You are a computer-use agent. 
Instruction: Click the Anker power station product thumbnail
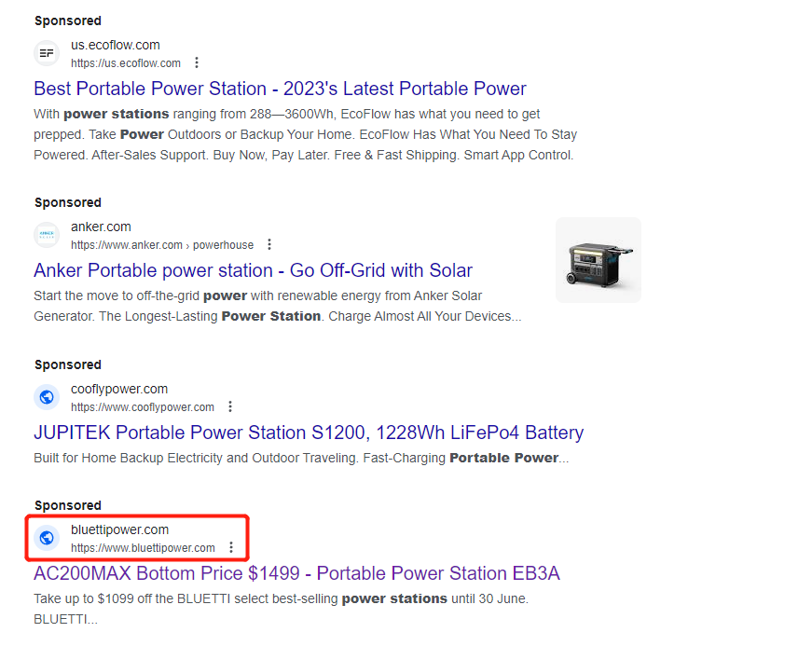click(x=598, y=260)
